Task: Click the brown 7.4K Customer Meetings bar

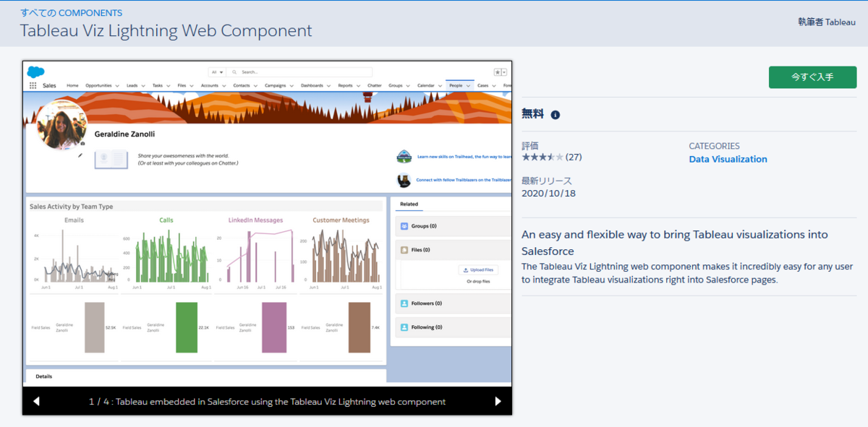Action: point(359,327)
